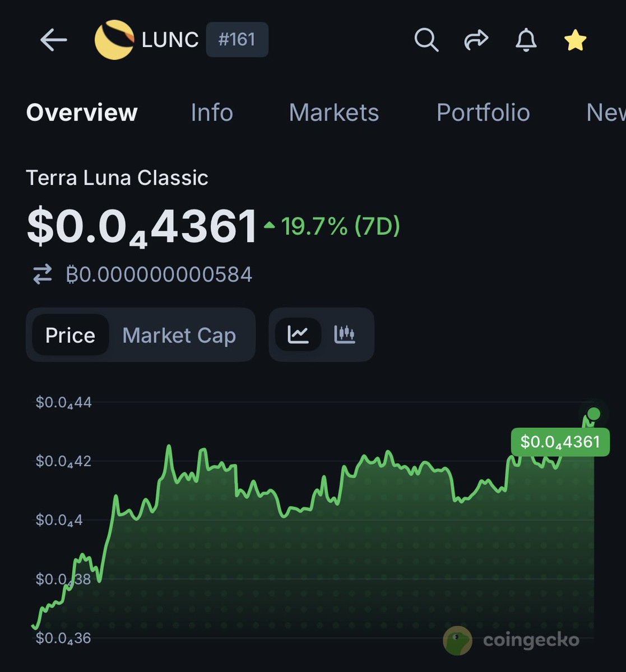Image resolution: width=626 pixels, height=672 pixels.
Task: Tap the BTC conversion swap icon
Action: 43,274
